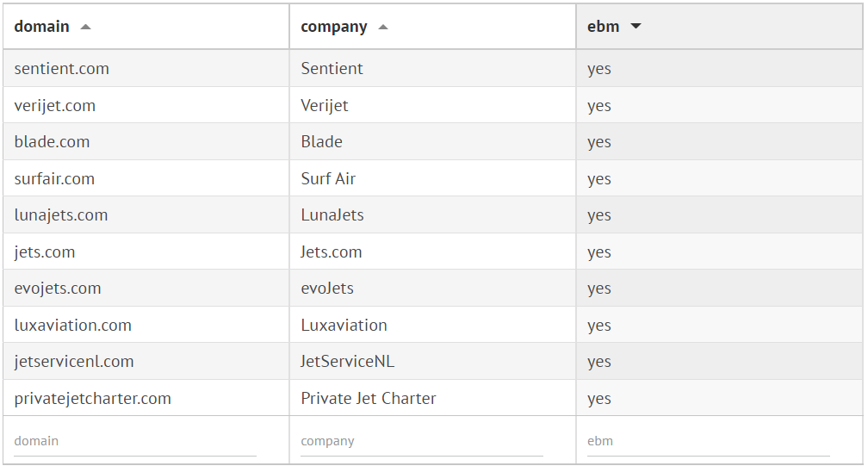This screenshot has width=868, height=466.
Task: Focus the ebm filter input field
Action: [708, 441]
